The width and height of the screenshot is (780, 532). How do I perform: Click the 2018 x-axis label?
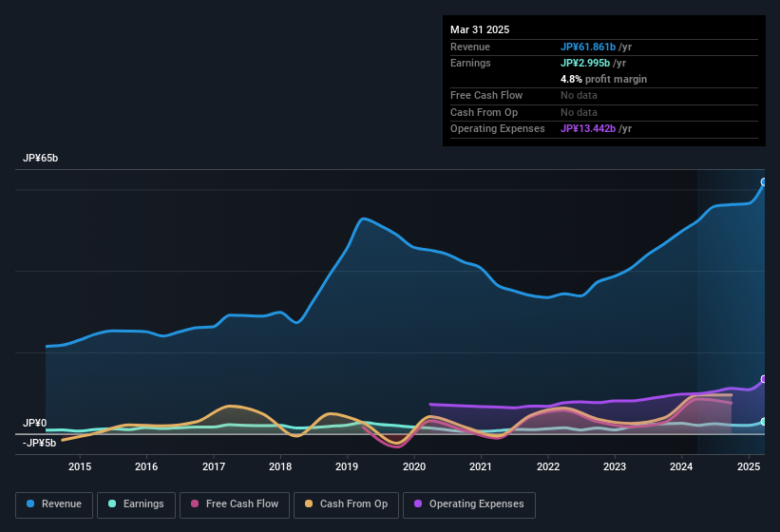click(280, 466)
